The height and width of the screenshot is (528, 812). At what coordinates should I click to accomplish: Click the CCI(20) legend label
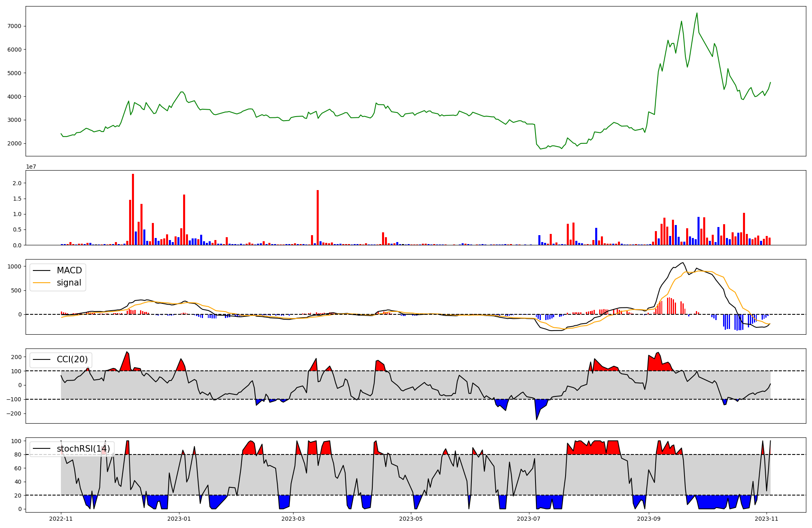click(x=72, y=359)
